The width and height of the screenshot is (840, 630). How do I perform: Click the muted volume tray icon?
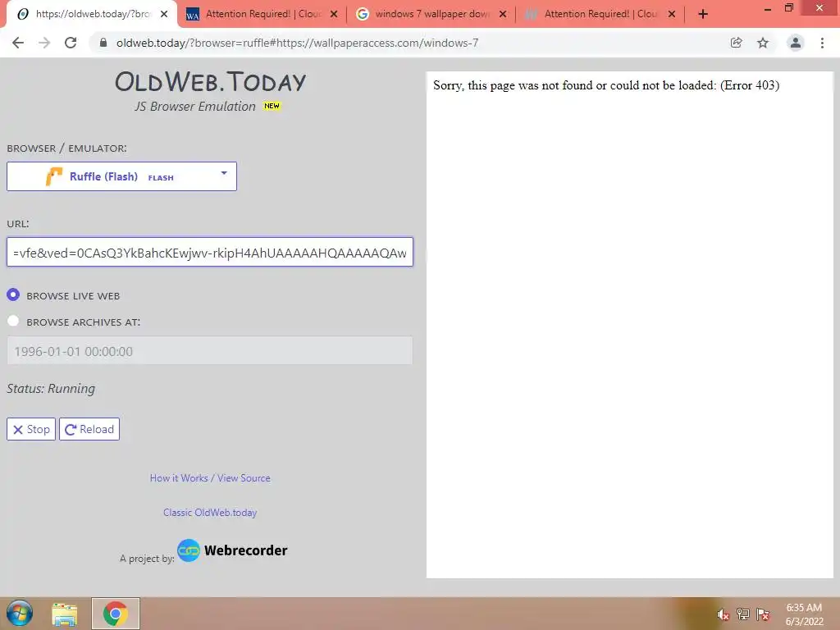724,614
